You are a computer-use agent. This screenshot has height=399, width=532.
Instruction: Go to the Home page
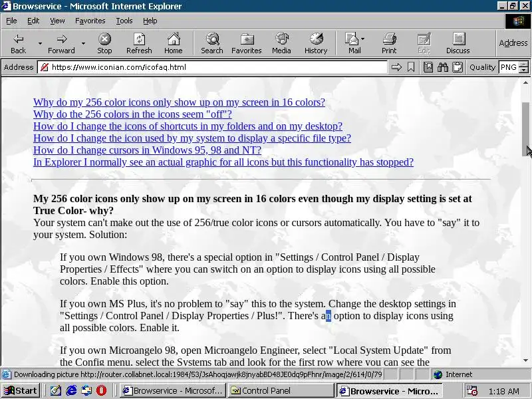click(174, 43)
